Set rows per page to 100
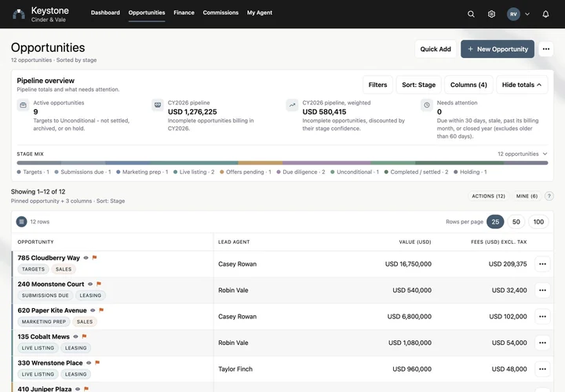The image size is (565, 392). (538, 222)
